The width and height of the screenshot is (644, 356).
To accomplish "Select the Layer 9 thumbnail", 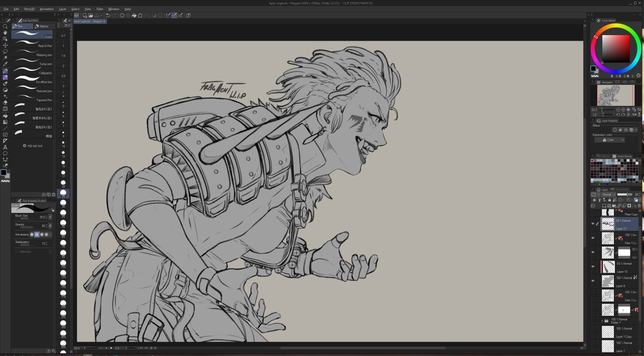I will tap(608, 281).
